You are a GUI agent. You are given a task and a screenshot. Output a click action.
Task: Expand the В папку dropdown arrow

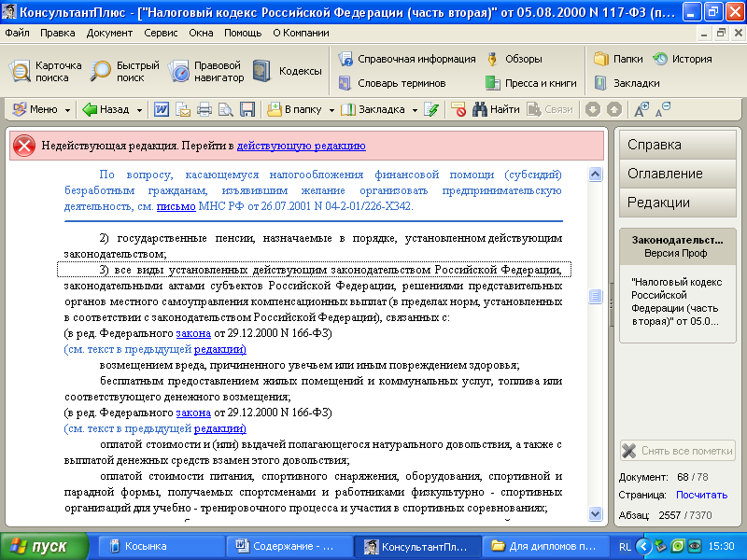(331, 110)
